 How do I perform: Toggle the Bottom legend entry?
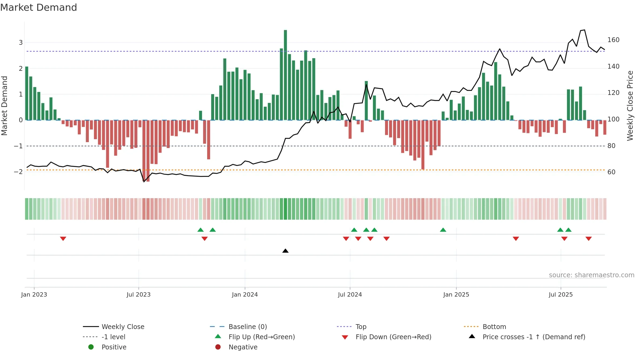(x=485, y=327)
